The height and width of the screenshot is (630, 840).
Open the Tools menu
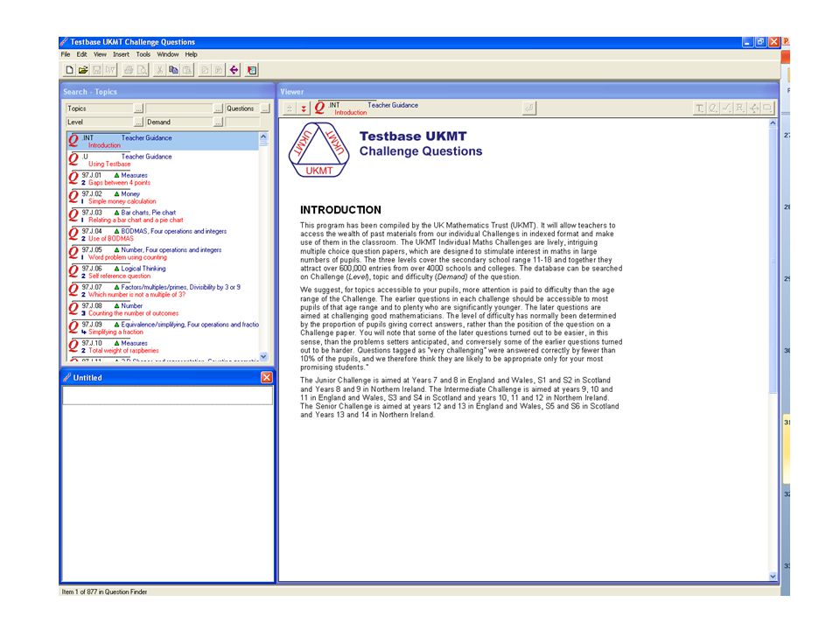143,54
